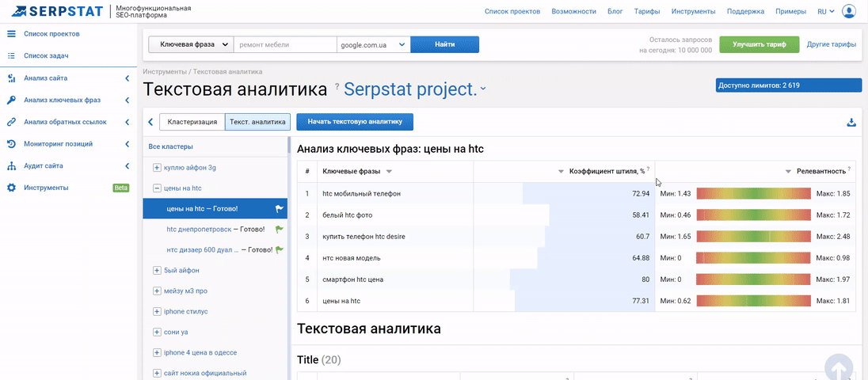Click the back chevron left of Кластеризация
This screenshot has height=380, width=868.
[150, 122]
